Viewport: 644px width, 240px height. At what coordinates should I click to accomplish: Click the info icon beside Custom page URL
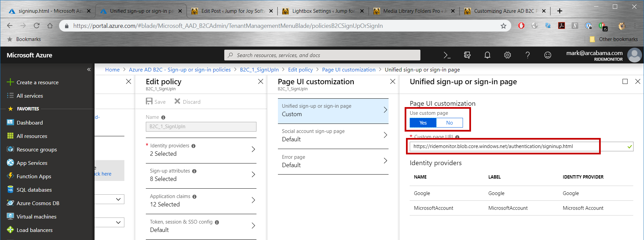point(457,137)
